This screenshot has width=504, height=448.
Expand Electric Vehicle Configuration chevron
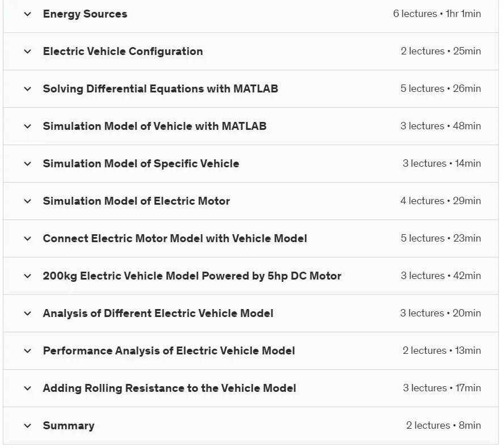[x=28, y=52]
